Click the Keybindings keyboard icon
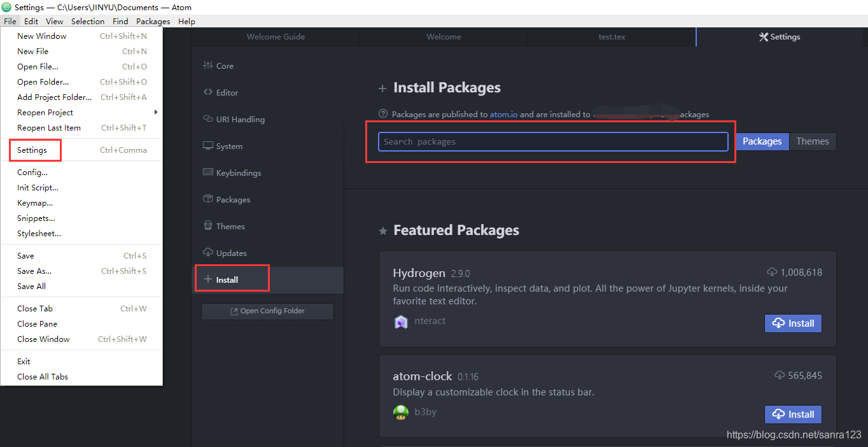 [x=207, y=173]
